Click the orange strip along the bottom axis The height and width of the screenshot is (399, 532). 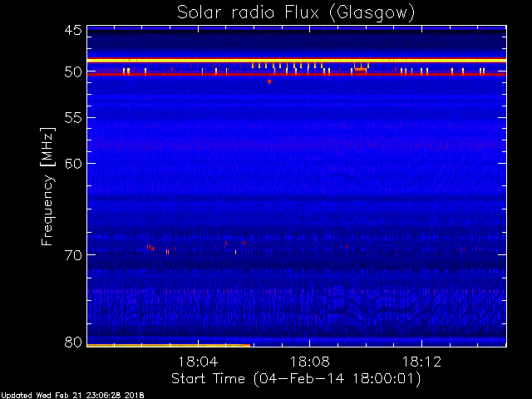tap(169, 346)
